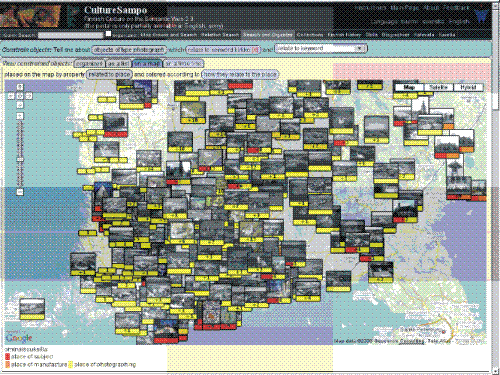View objects 'organized' option
Image resolution: width=500 pixels, height=375 pixels.
tap(89, 63)
